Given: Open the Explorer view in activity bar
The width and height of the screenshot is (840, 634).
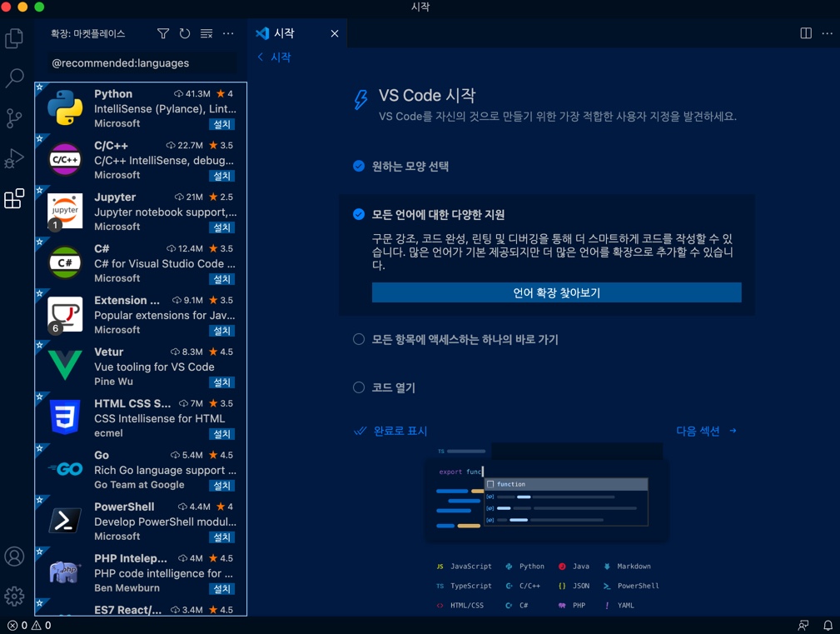Looking at the screenshot, I should (x=14, y=38).
